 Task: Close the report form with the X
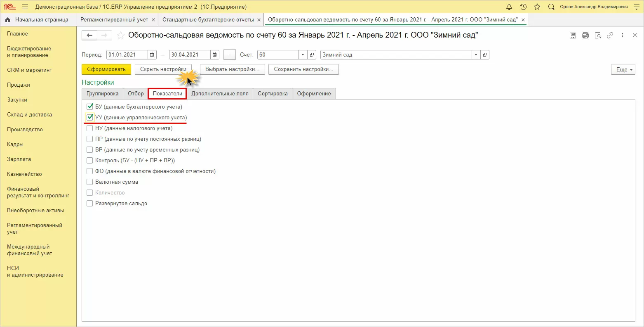[x=635, y=36]
